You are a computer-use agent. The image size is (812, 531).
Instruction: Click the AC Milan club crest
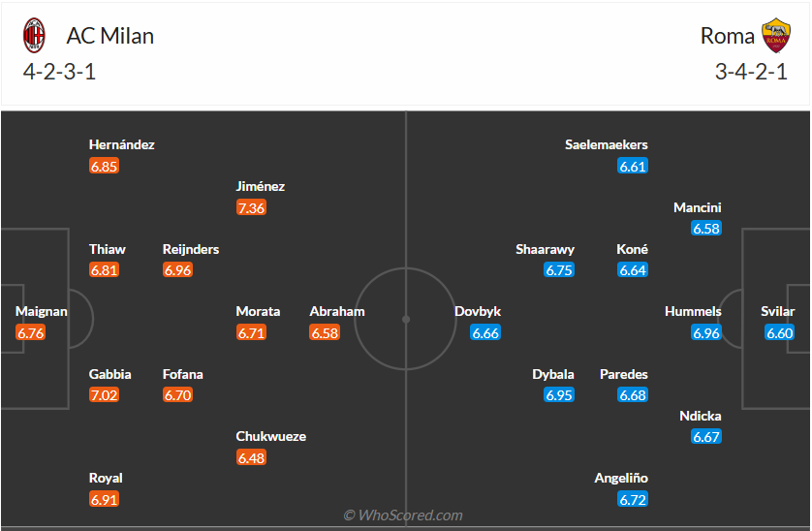click(35, 36)
